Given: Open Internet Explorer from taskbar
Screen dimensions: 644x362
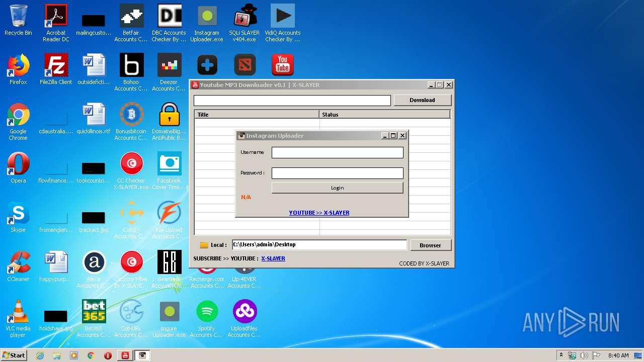Looking at the screenshot, I should 40,355.
